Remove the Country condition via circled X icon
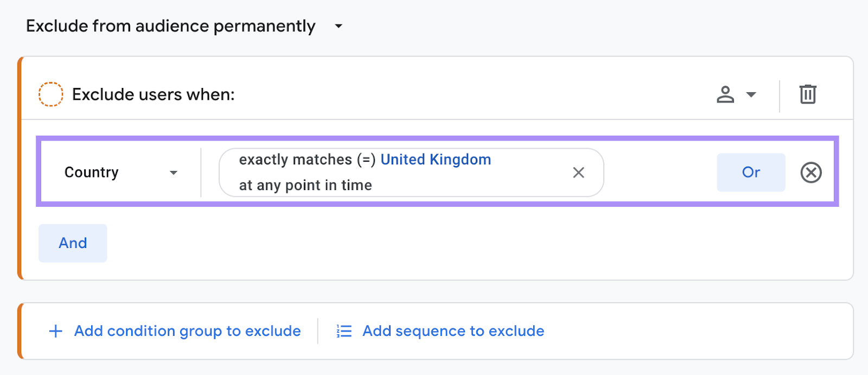 click(x=811, y=173)
